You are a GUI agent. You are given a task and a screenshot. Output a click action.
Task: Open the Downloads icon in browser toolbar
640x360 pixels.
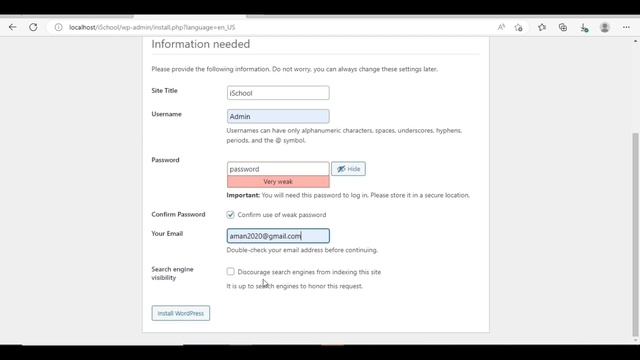point(584,27)
